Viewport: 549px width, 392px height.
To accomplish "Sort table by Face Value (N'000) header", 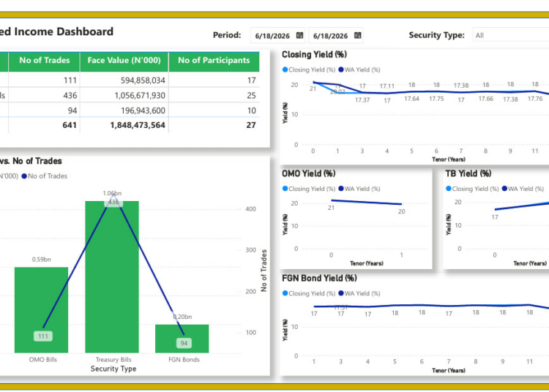I will tap(124, 60).
